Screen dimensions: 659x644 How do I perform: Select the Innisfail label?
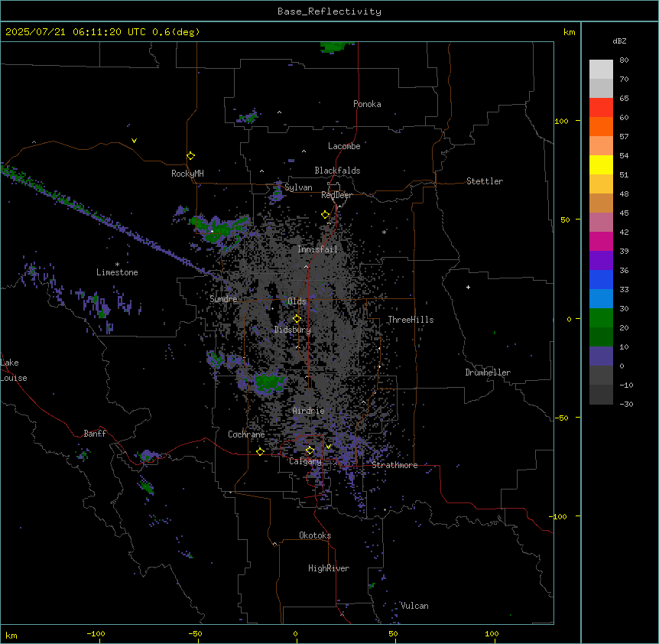(317, 249)
